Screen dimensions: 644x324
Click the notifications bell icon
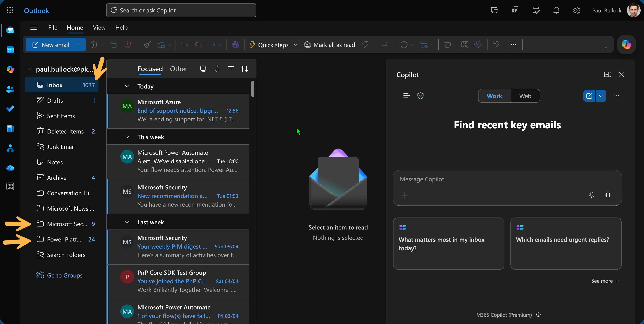[x=556, y=10]
